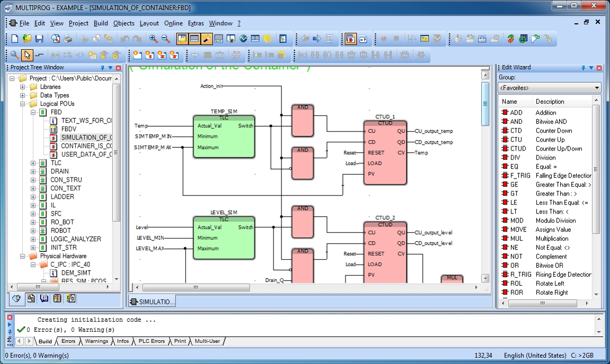Zoom in on the FBD worksheet
The height and width of the screenshot is (364, 610).
(154, 40)
